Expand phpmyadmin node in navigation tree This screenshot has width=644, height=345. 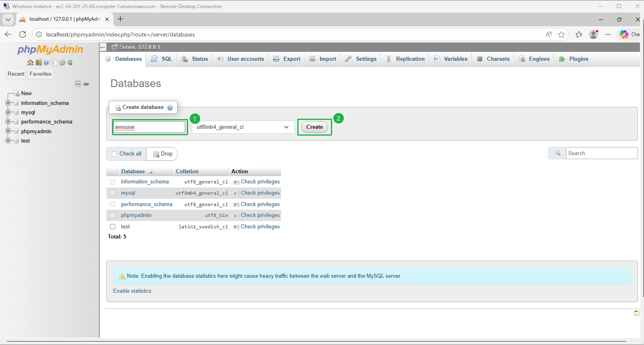[8, 131]
